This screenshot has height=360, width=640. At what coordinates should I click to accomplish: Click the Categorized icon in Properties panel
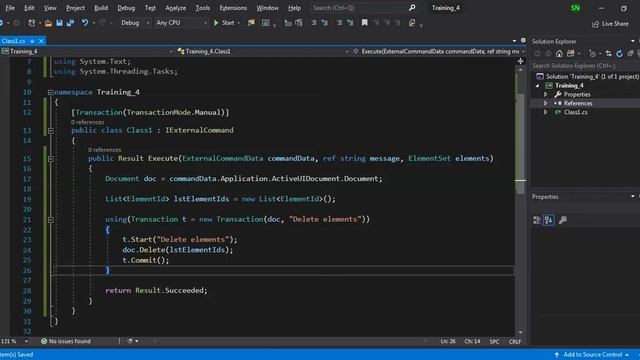(537, 220)
